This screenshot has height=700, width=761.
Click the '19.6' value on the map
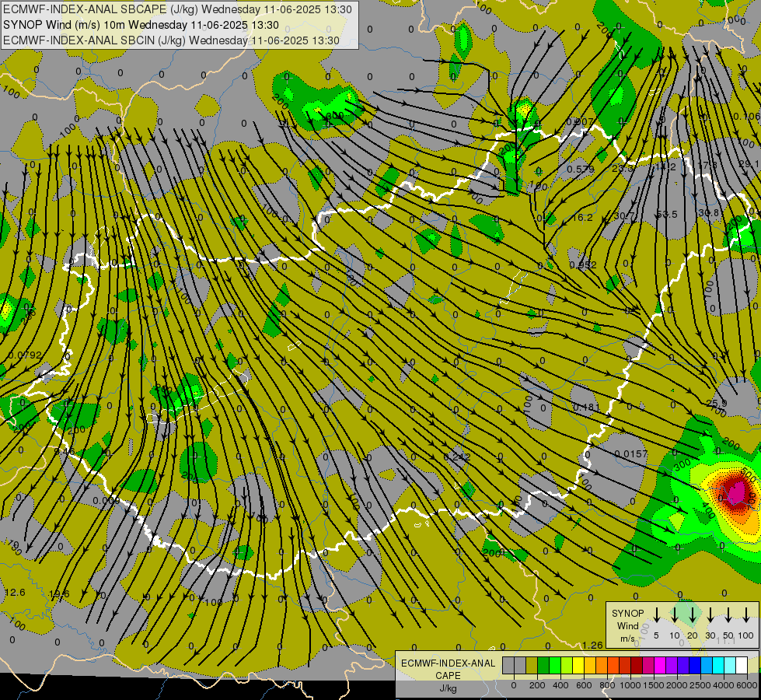59,594
